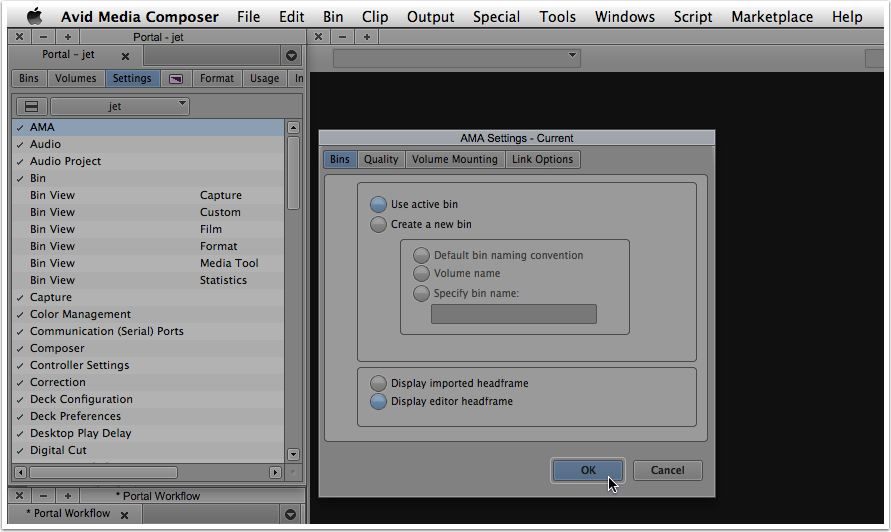Select the Use active bin option
The height and width of the screenshot is (532, 891).
378,205
